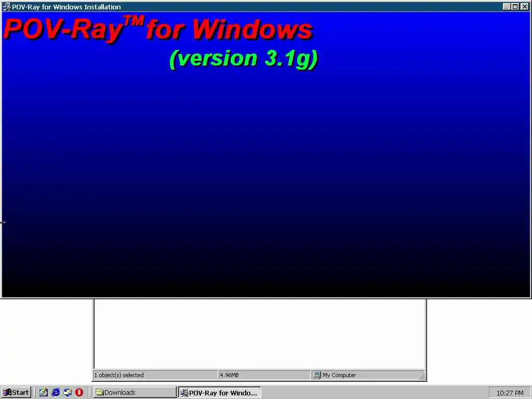The image size is (532, 399).
Task: Click the taskbar clock showing 10:27 PM
Action: [510, 393]
